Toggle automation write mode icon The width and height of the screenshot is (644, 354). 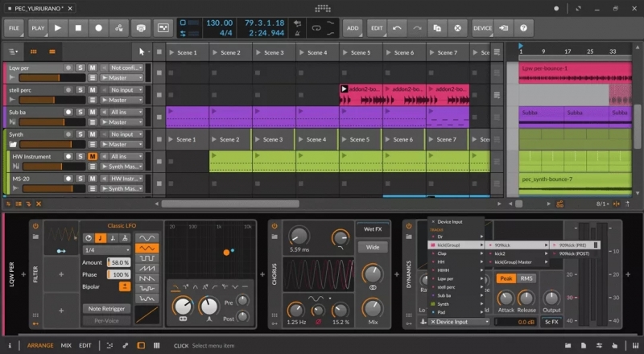[x=119, y=28]
